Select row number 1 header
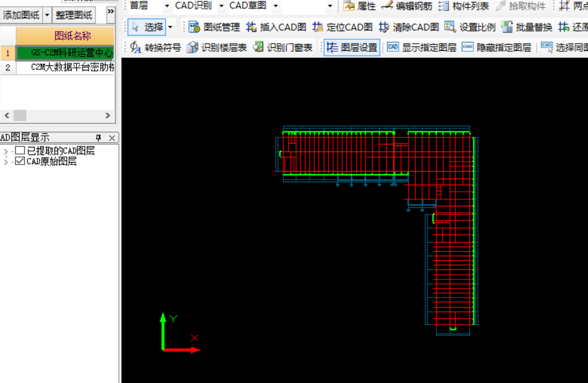The width and height of the screenshot is (588, 383). click(x=8, y=53)
